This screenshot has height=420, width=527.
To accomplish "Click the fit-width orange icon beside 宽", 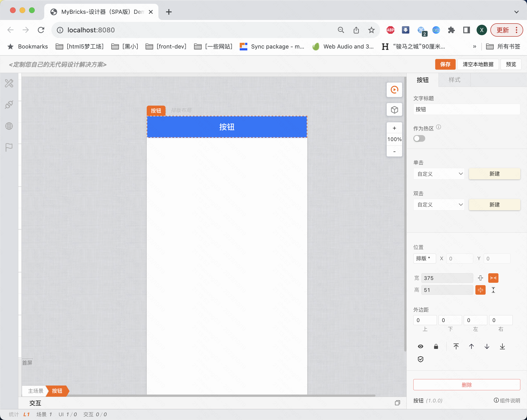I will coord(493,278).
